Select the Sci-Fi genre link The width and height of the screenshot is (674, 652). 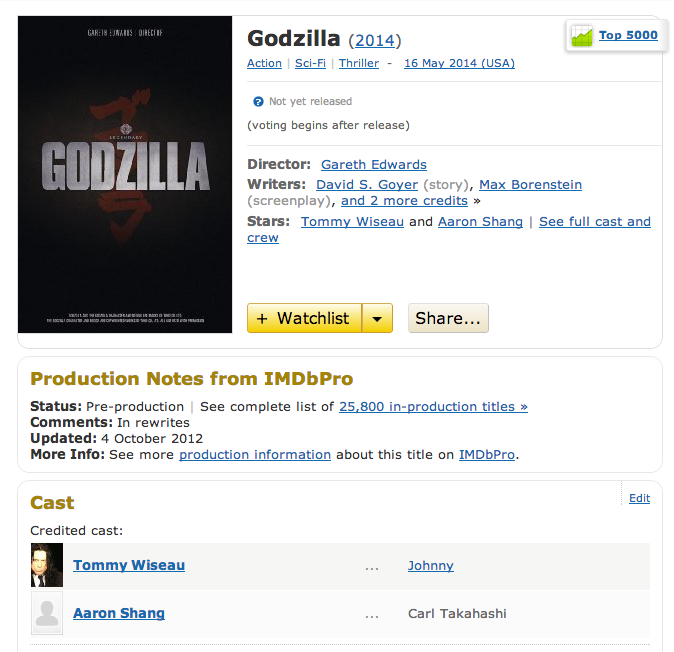310,63
